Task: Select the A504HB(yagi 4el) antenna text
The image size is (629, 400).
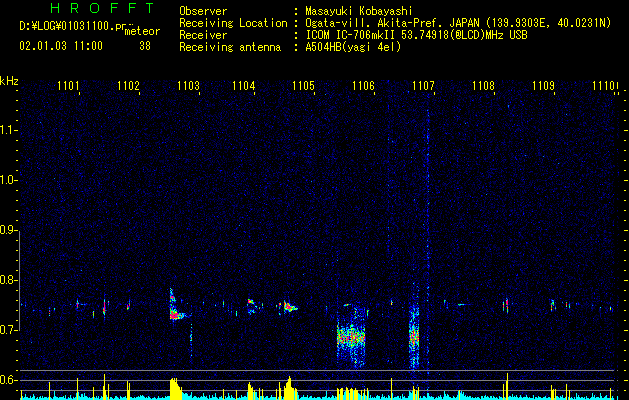Action: tap(353, 47)
